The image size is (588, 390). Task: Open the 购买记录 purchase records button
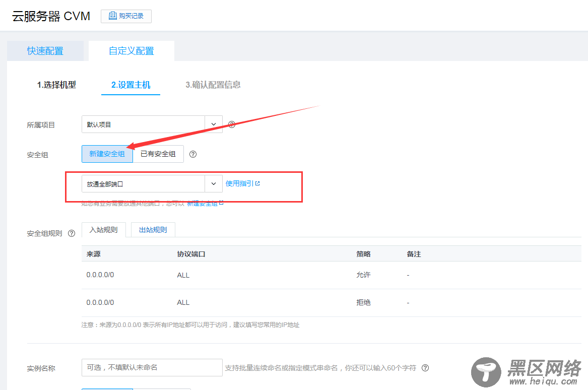click(x=126, y=16)
